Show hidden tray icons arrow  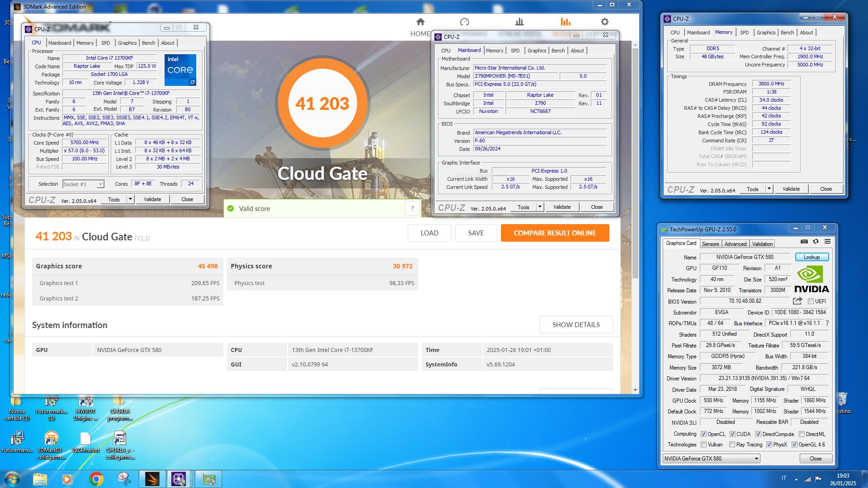click(x=796, y=479)
